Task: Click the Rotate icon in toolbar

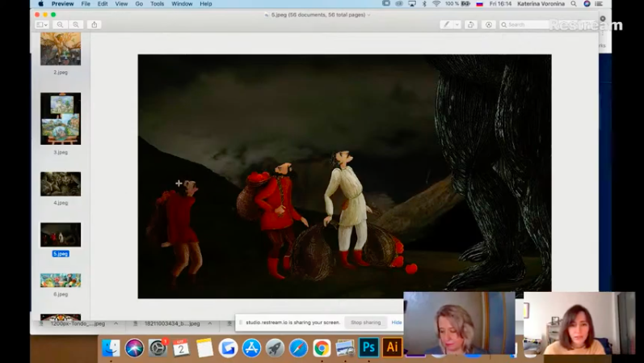Action: (x=471, y=25)
